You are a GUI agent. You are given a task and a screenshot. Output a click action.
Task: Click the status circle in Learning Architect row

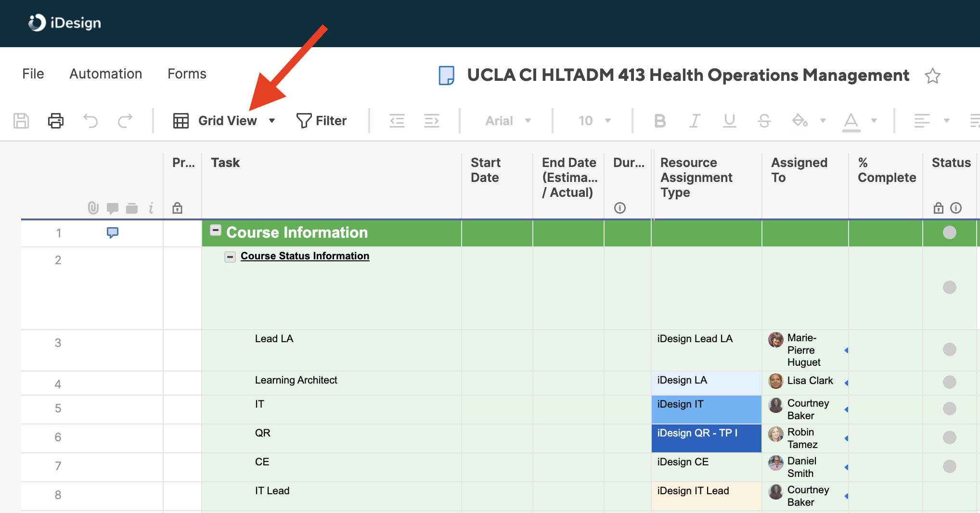coord(949,382)
